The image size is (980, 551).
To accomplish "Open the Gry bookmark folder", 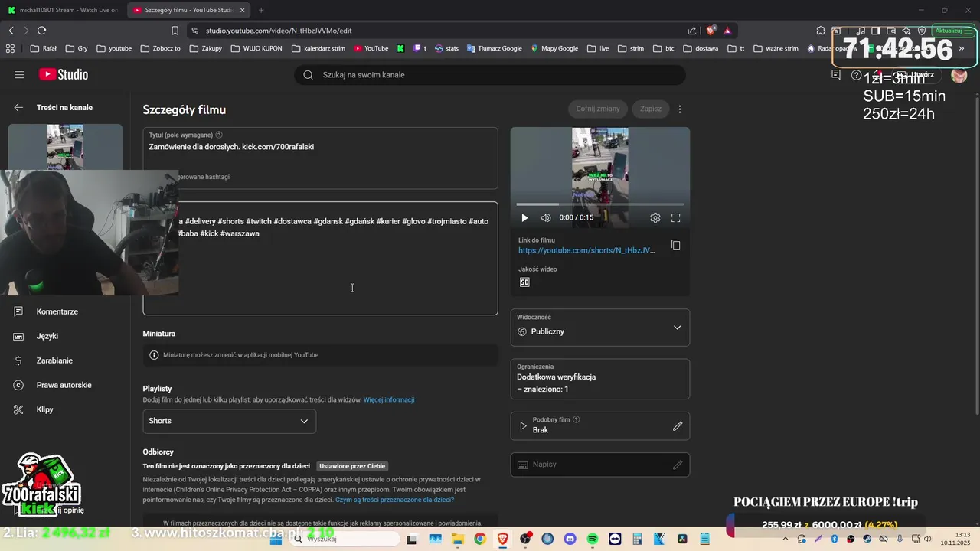I will tap(77, 48).
